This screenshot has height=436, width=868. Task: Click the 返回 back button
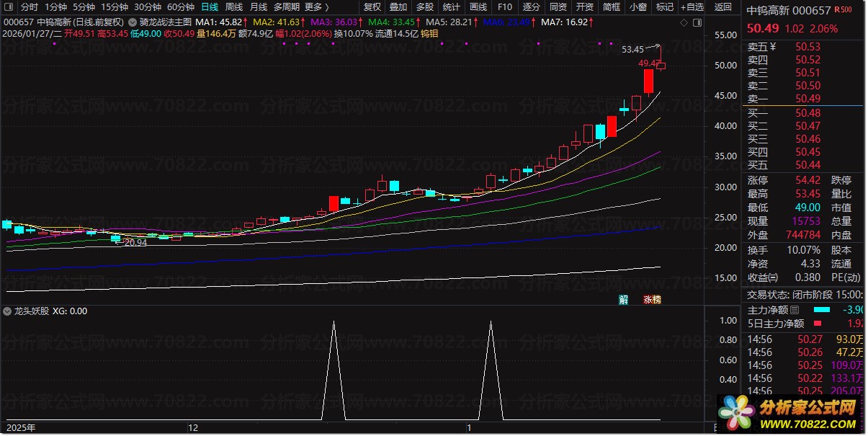pyautogui.click(x=722, y=6)
